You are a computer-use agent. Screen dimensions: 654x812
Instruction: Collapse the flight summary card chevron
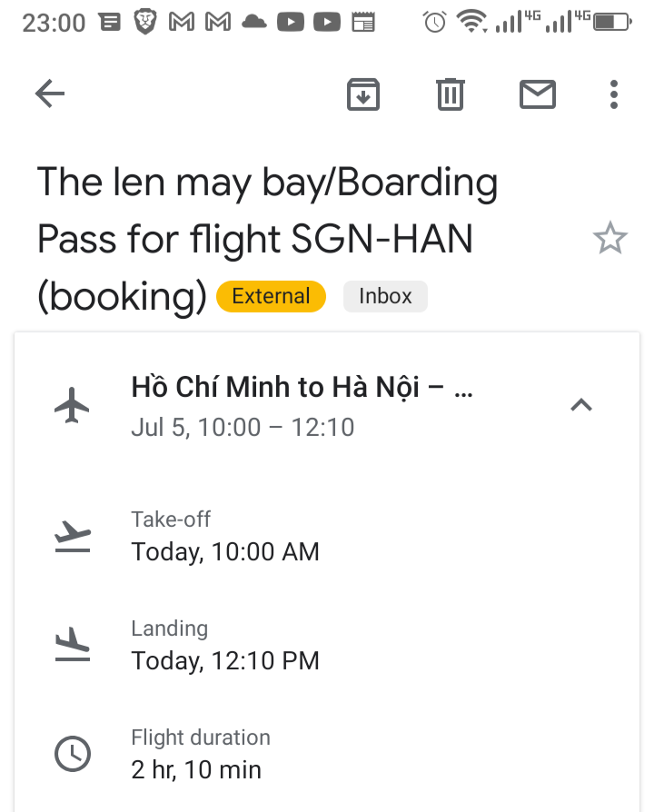[x=580, y=405]
